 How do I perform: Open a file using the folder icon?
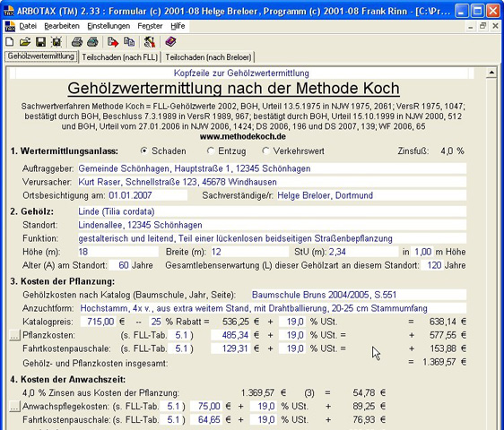click(25, 42)
